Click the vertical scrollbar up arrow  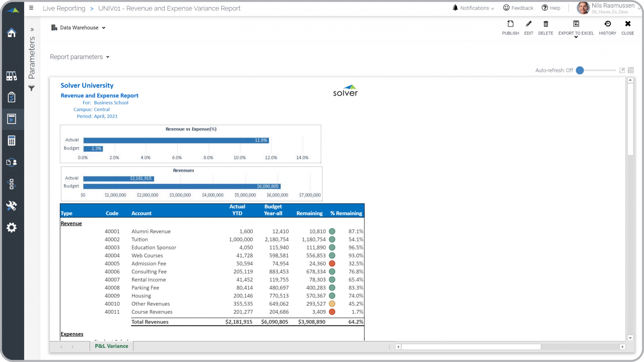[630, 80]
